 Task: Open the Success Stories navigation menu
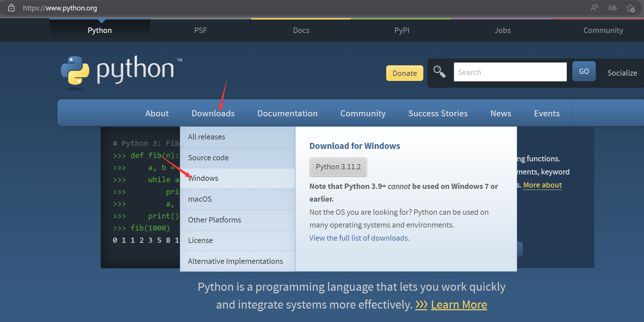(438, 113)
